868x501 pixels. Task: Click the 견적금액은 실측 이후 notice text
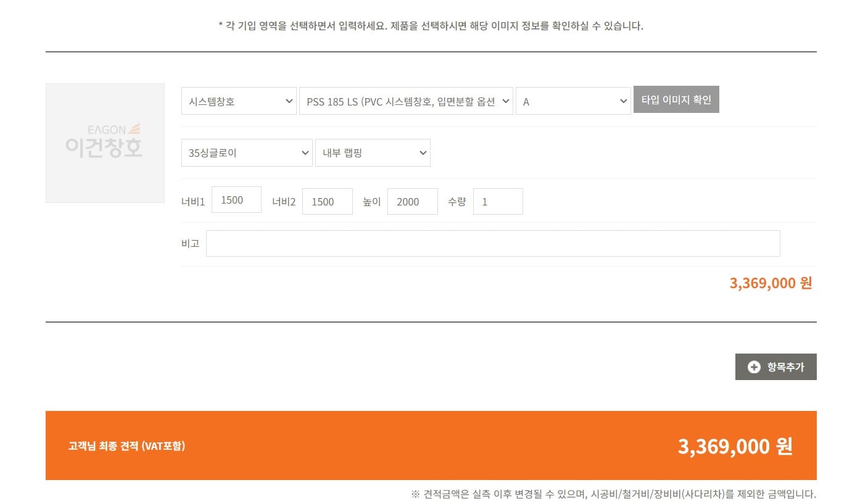tap(614, 494)
